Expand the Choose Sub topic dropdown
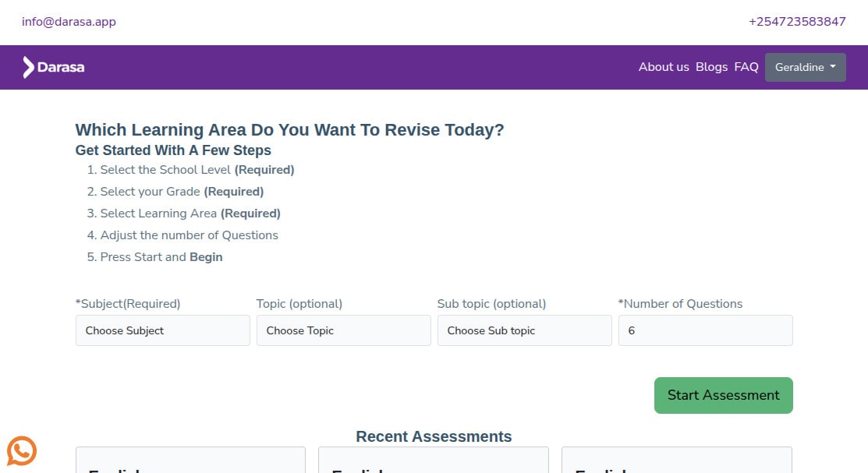The width and height of the screenshot is (868, 473). point(524,330)
